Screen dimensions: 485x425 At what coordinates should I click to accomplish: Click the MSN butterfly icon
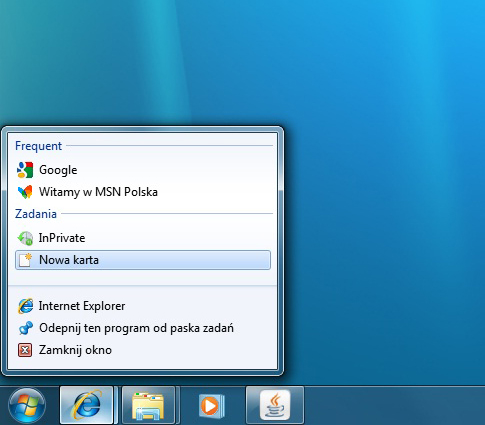click(x=25, y=192)
